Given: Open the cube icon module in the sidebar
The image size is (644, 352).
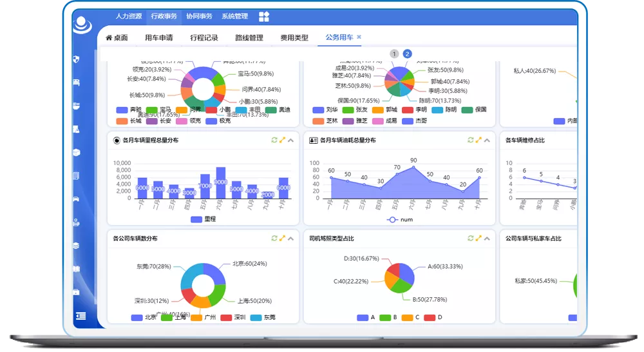Looking at the screenshot, I should [x=76, y=153].
